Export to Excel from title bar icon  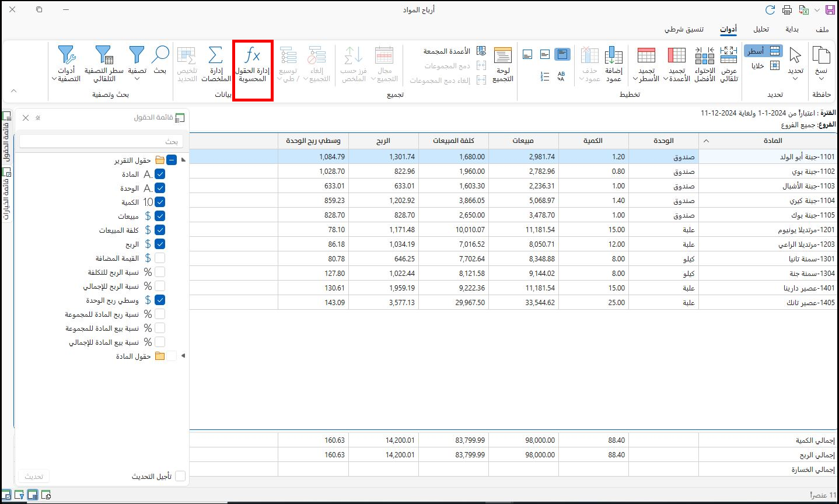click(803, 10)
